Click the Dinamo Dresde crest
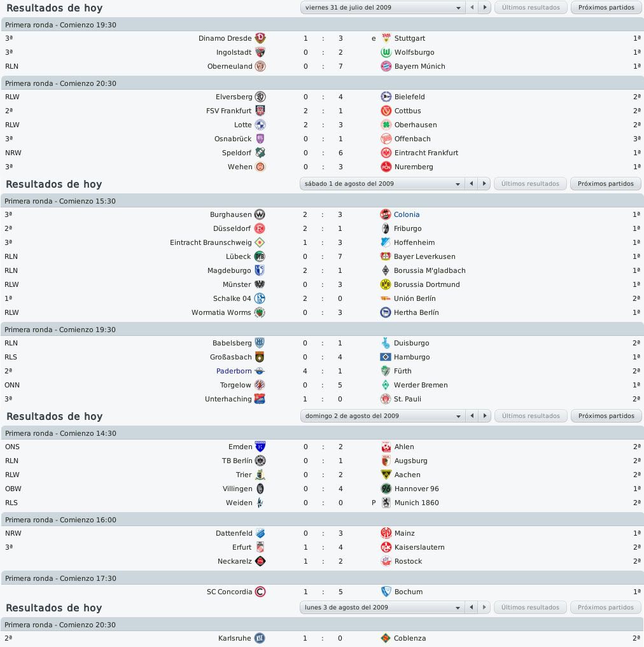The width and height of the screenshot is (644, 647). 260,38
